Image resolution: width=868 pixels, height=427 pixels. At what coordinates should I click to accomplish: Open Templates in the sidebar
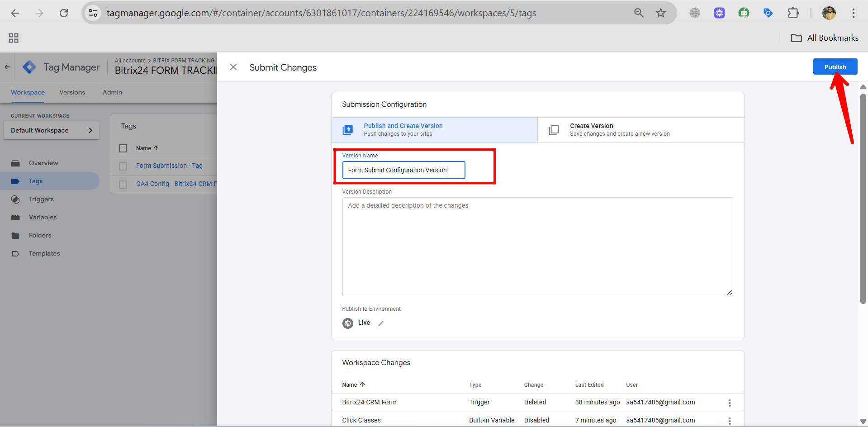tap(44, 253)
